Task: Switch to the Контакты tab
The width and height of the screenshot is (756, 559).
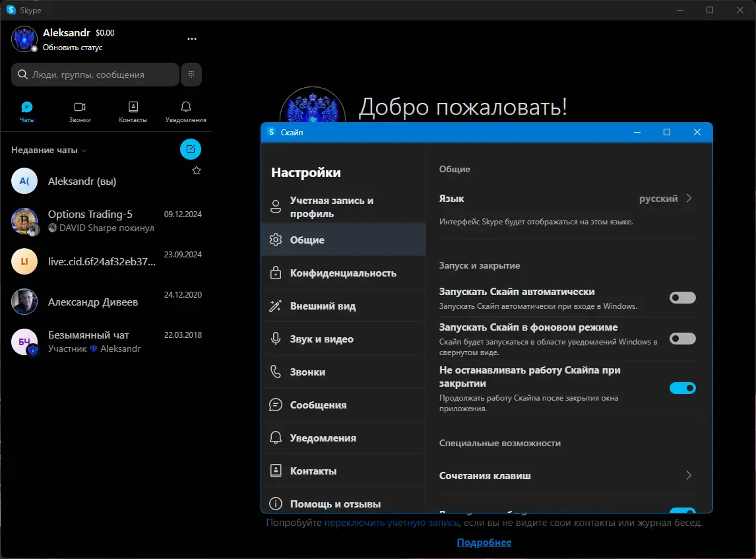Action: coord(133,111)
